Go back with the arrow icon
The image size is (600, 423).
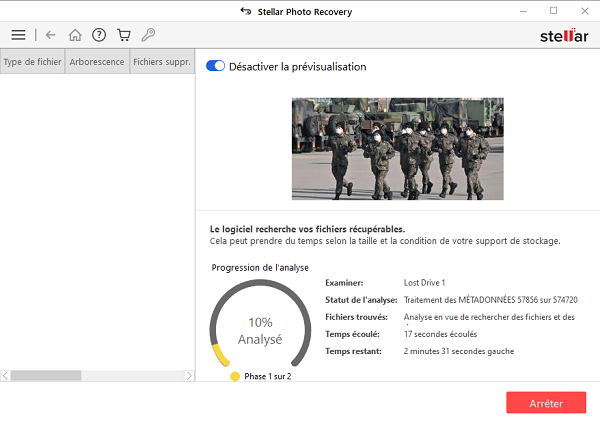[x=51, y=35]
